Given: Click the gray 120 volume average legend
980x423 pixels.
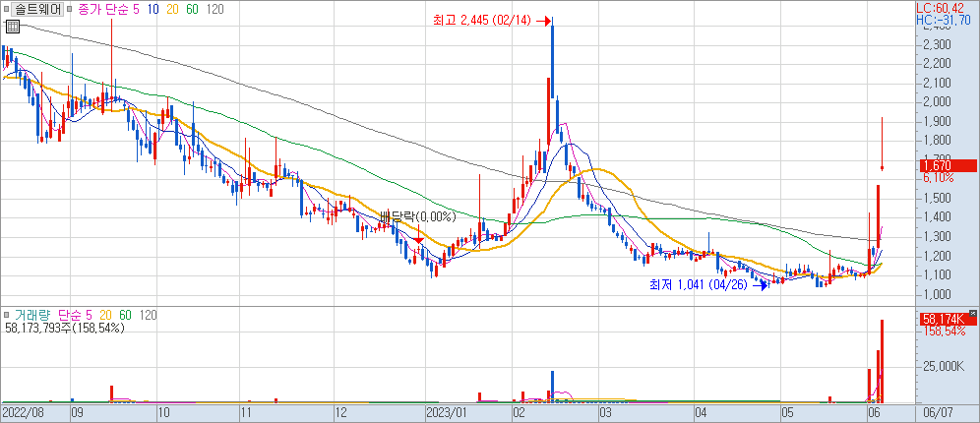Looking at the screenshot, I should [x=148, y=316].
